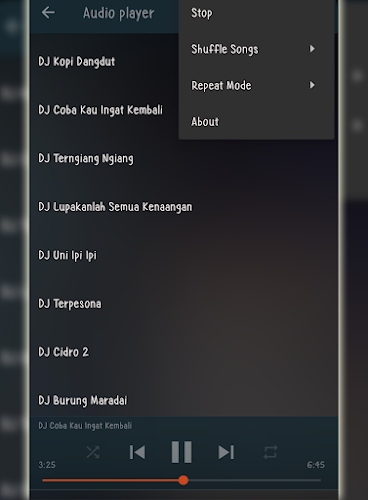Skip to the next track
This screenshot has height=500, width=368.
pos(226,452)
